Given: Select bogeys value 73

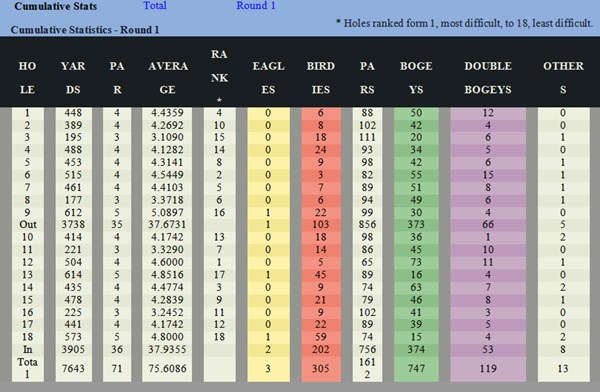Looking at the screenshot, I should (416, 262).
